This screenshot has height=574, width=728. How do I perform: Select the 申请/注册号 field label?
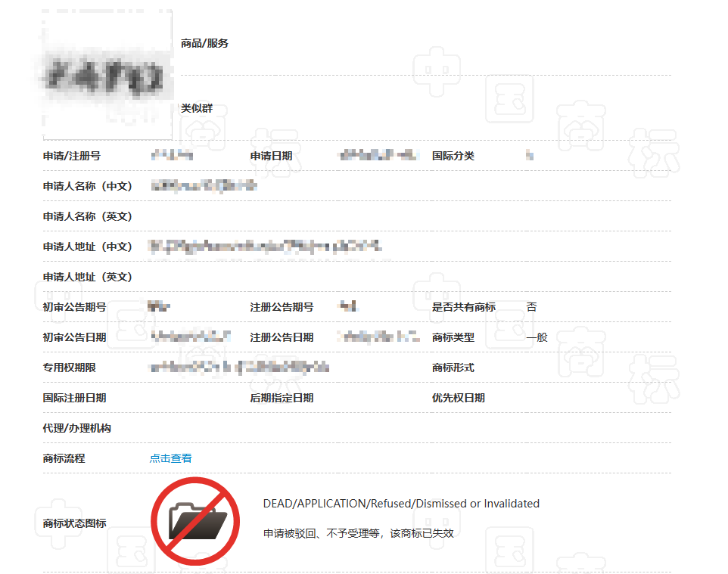71,156
